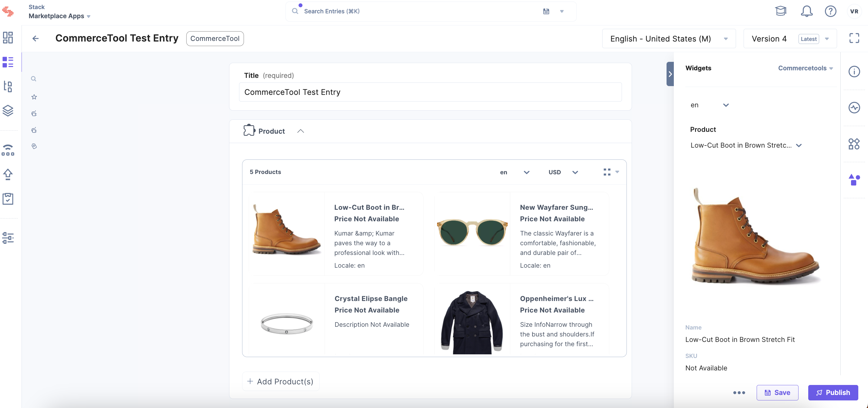Open the help question mark icon
Screen dimensions: 868x408
click(x=831, y=11)
